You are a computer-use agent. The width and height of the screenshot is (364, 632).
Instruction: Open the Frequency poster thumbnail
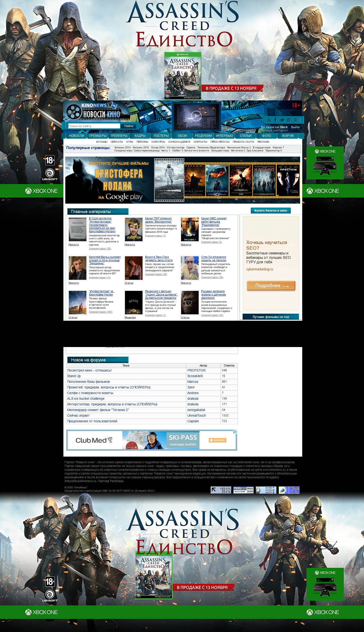coord(190,229)
